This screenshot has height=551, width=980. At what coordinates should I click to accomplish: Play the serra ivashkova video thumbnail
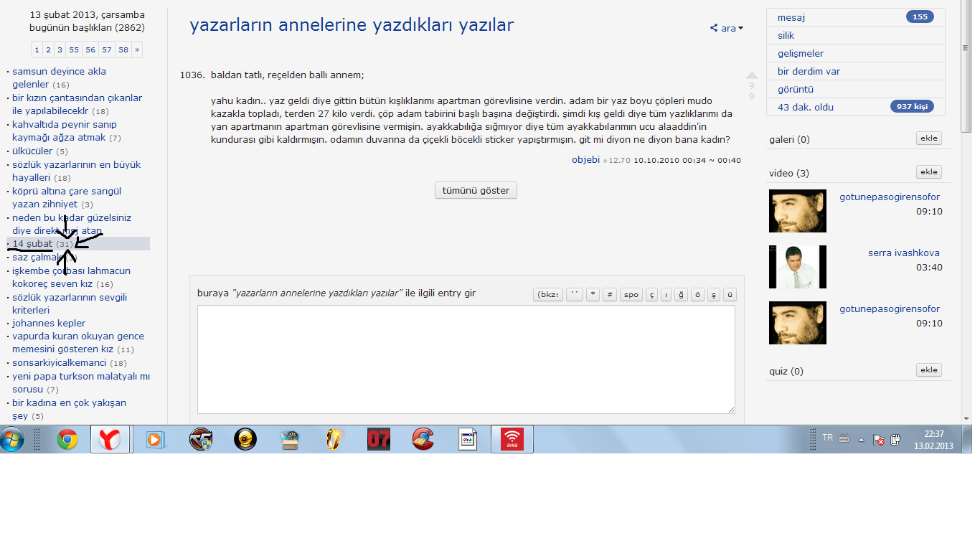(x=797, y=267)
